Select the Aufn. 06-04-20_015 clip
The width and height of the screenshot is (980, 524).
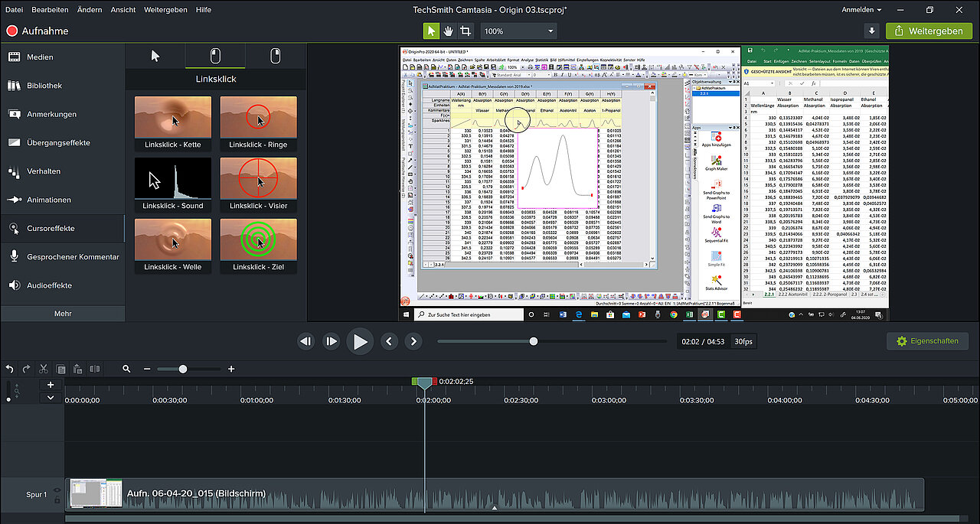click(495, 493)
